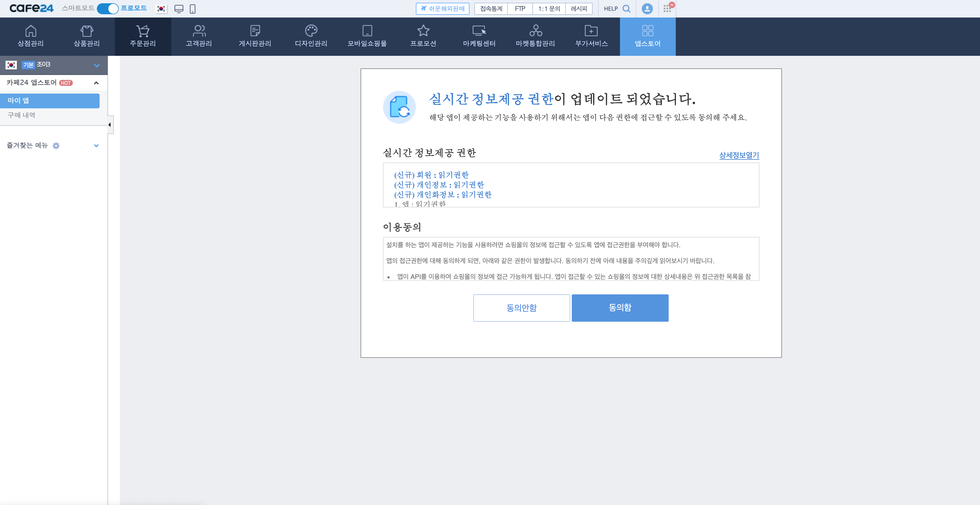This screenshot has width=980, height=505.
Task: Click the HELP text in top bar
Action: [x=611, y=9]
